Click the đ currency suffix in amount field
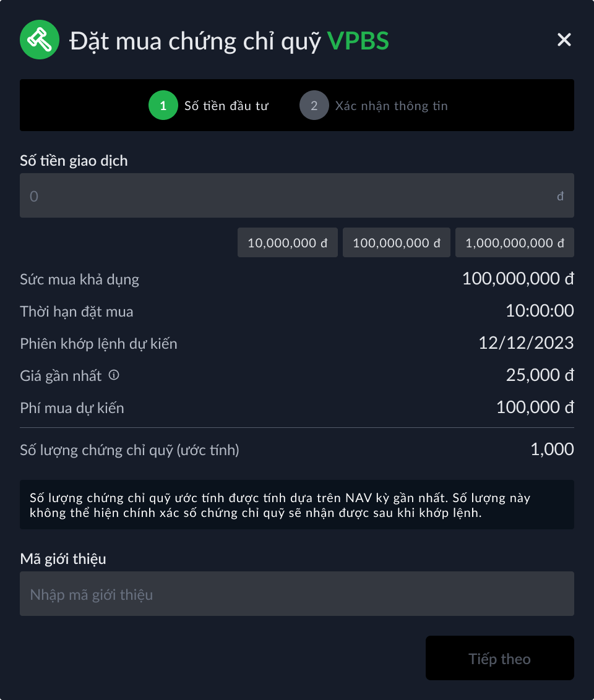 pyautogui.click(x=560, y=197)
